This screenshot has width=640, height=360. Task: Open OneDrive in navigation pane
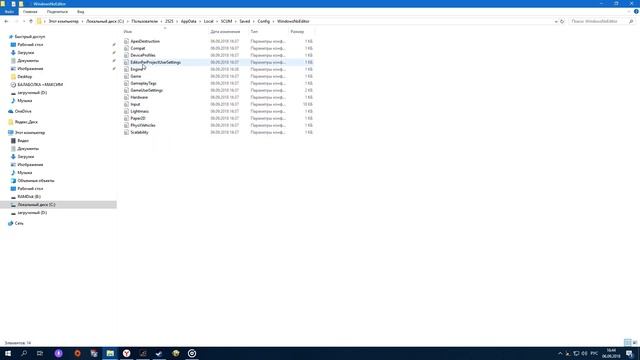point(23,111)
